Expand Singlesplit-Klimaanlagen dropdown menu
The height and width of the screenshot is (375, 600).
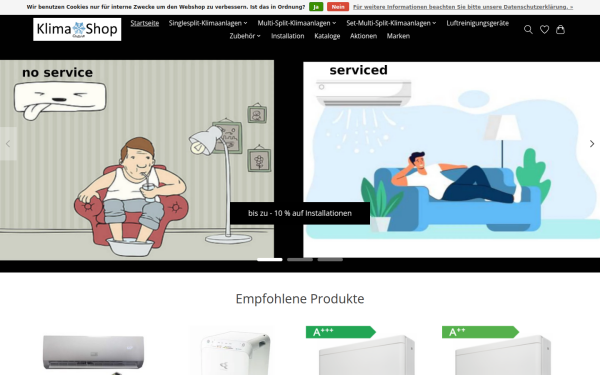pyautogui.click(x=208, y=23)
